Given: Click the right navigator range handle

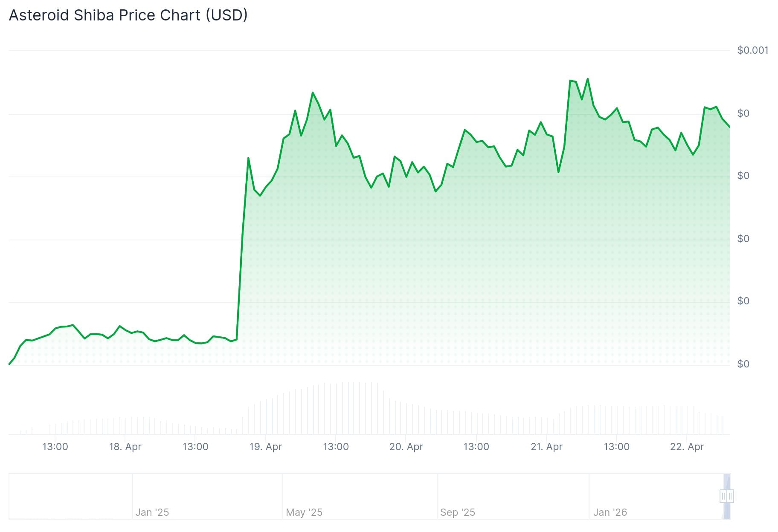Looking at the screenshot, I should click(x=730, y=496).
